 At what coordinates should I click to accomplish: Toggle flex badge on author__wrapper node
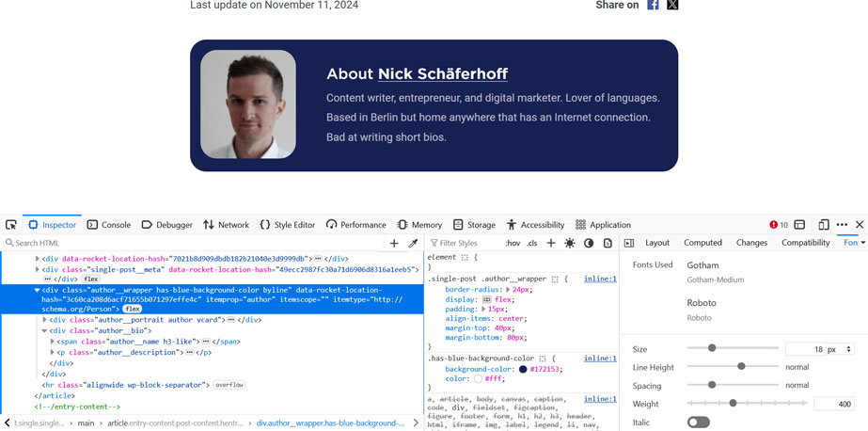pyautogui.click(x=132, y=309)
